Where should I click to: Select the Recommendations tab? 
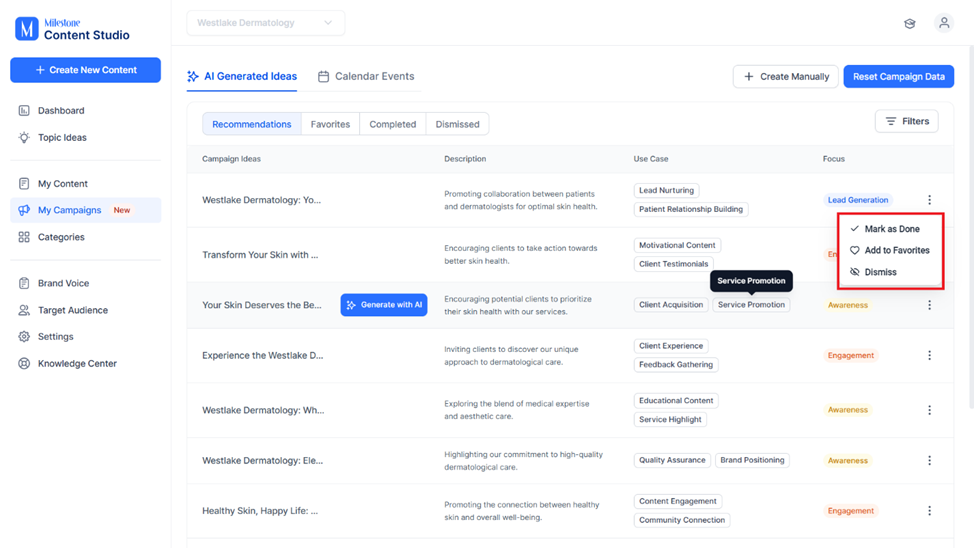pos(252,124)
